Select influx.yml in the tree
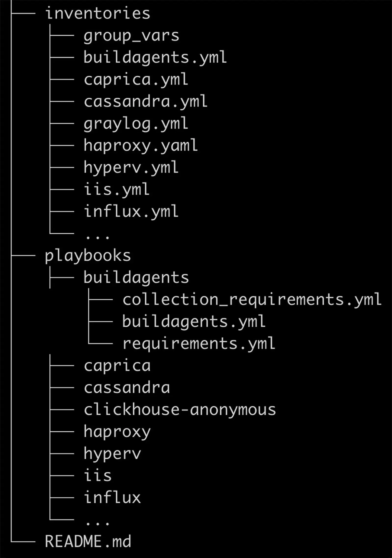The image size is (392, 558). pyautogui.click(x=131, y=212)
